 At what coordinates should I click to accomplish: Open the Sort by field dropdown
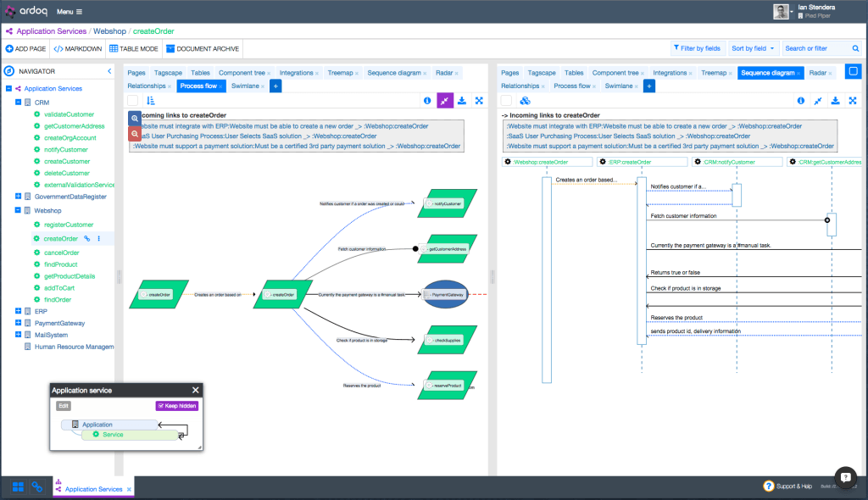pyautogui.click(x=753, y=48)
